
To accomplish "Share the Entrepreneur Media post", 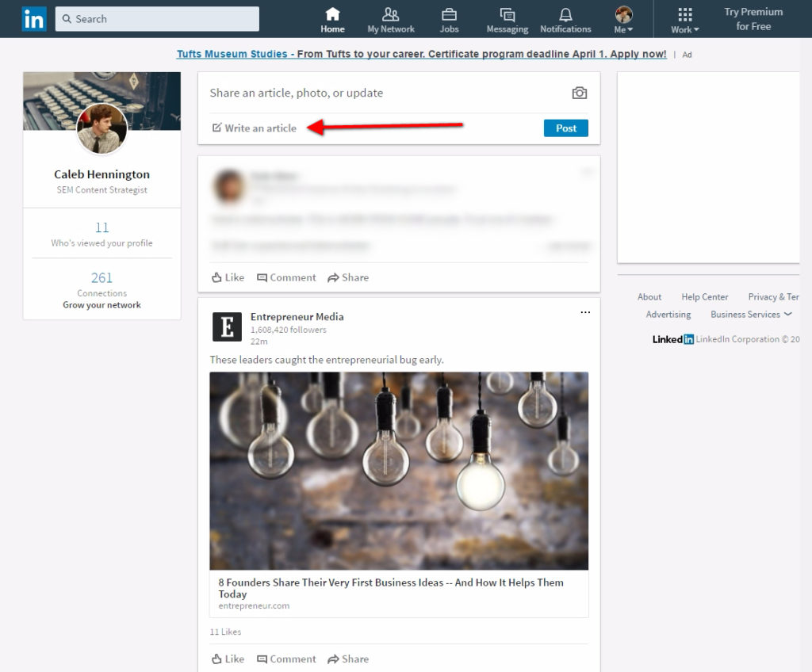I will [x=347, y=659].
